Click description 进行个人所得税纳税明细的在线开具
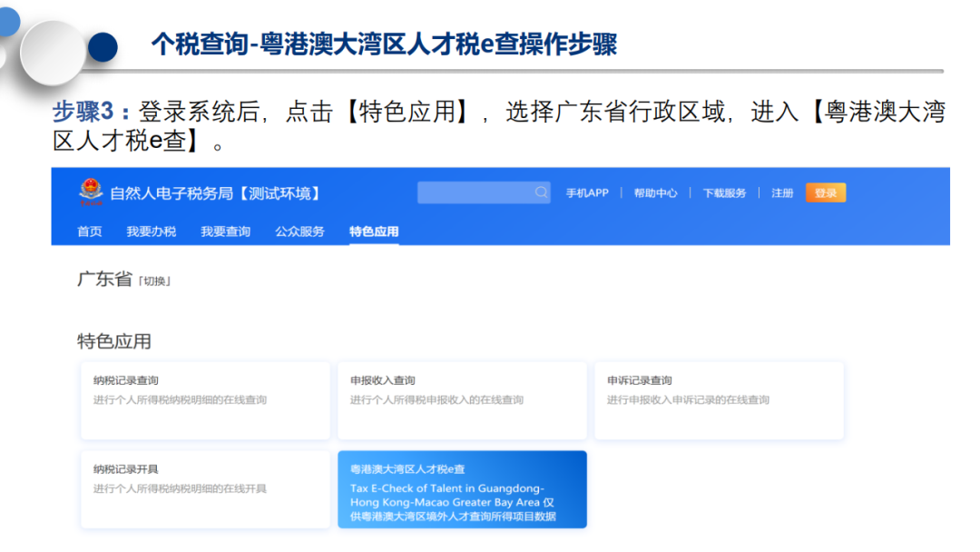 [180, 488]
